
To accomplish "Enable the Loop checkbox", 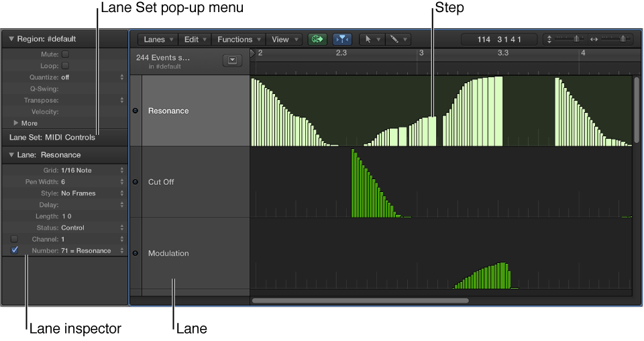I will tap(65, 66).
